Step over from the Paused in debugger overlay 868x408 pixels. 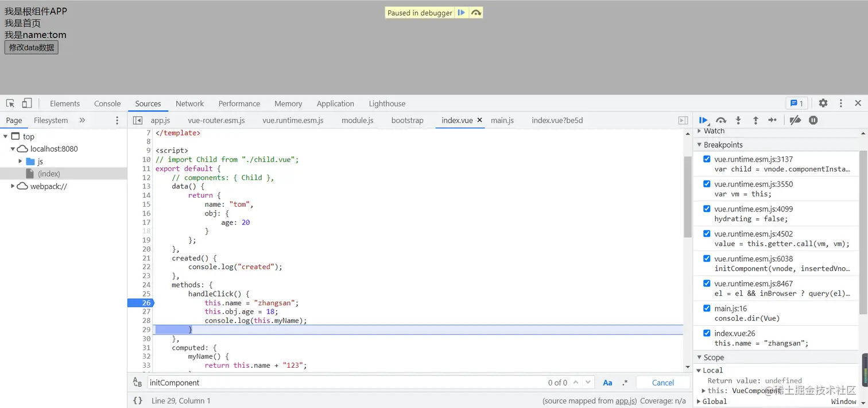click(476, 13)
